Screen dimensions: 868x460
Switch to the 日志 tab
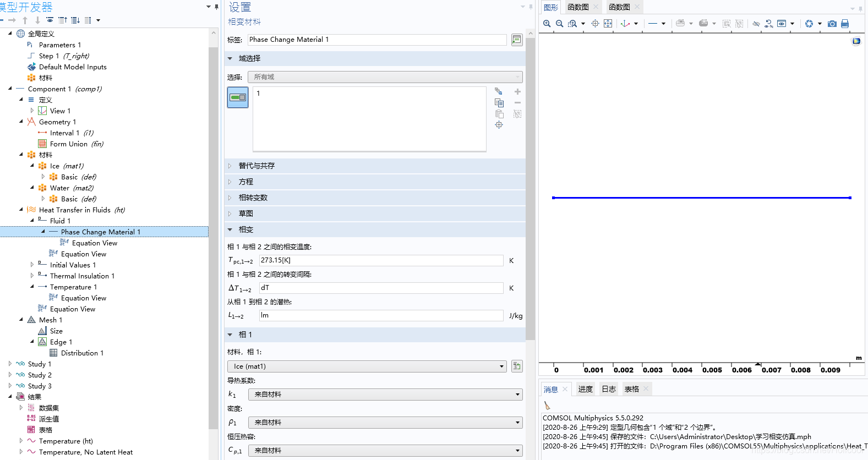tap(609, 389)
